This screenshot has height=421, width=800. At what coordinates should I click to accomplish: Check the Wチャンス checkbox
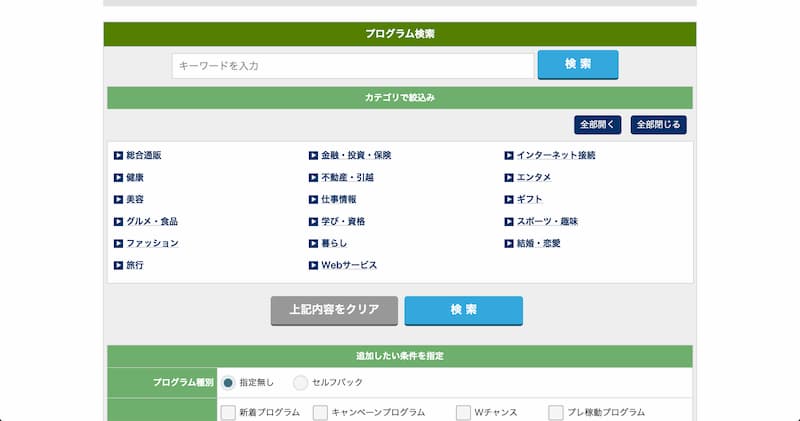coord(463,412)
